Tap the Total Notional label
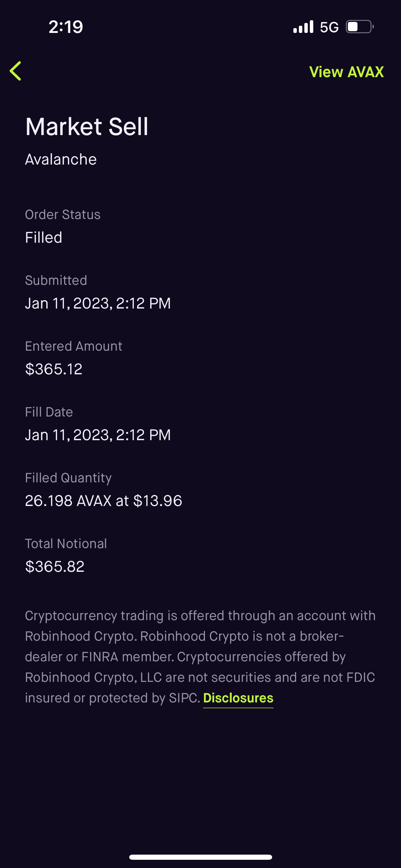 pyautogui.click(x=66, y=544)
